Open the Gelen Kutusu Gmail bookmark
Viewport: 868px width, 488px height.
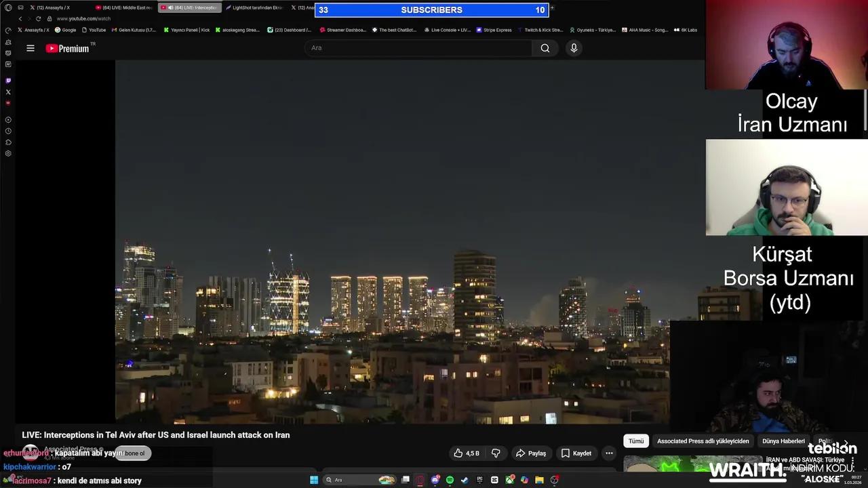(134, 30)
